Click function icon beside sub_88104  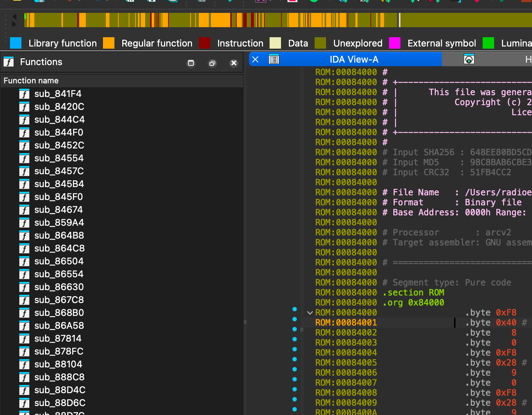tap(24, 364)
